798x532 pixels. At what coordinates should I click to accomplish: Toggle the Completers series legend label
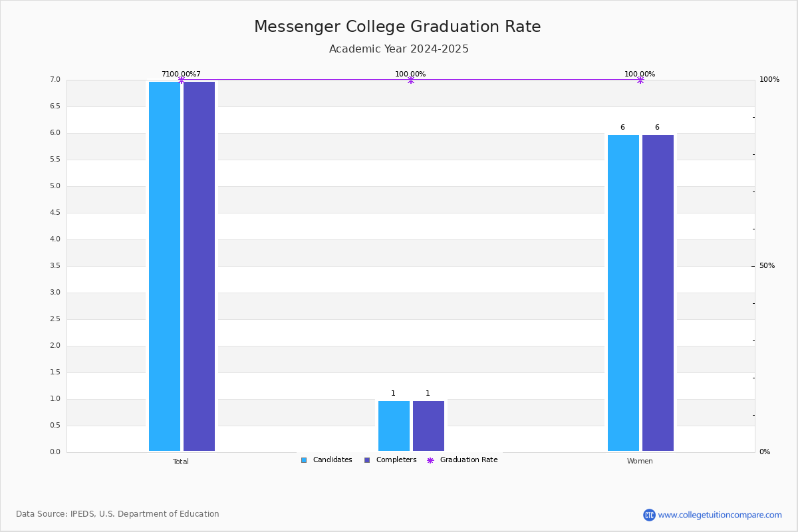pos(396,460)
